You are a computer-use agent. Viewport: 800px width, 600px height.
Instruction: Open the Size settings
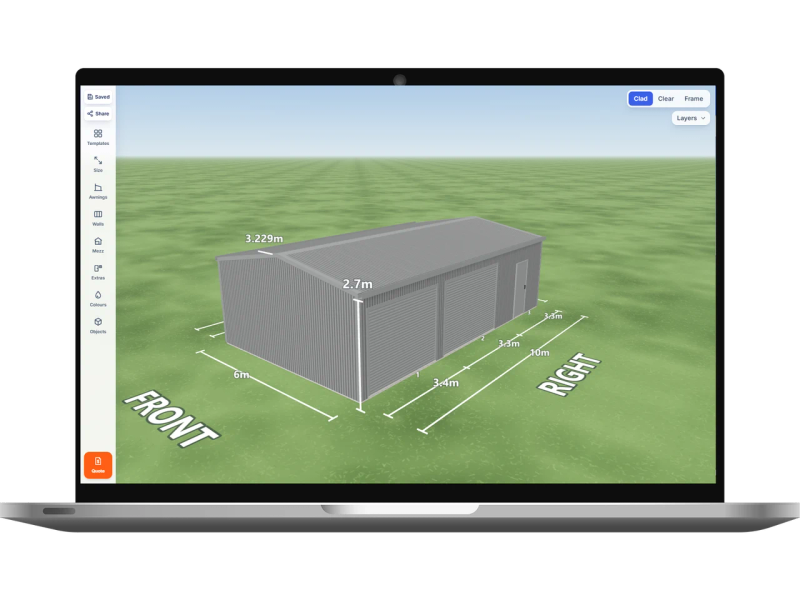point(98,164)
